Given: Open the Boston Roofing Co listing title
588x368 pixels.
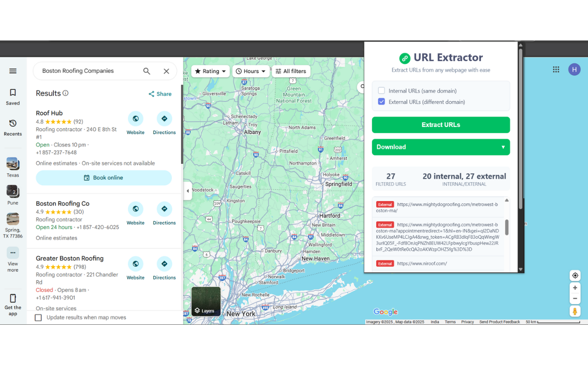Looking at the screenshot, I should (x=62, y=204).
